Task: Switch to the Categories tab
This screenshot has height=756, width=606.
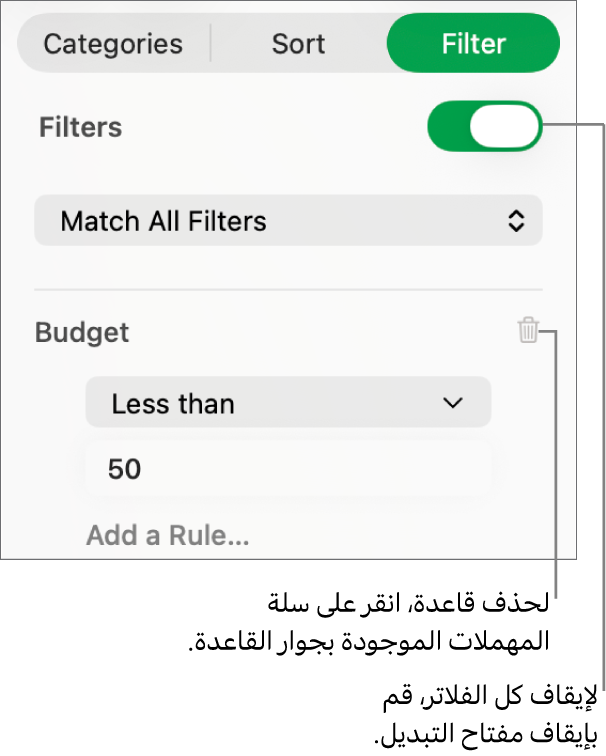Action: pyautogui.click(x=113, y=44)
